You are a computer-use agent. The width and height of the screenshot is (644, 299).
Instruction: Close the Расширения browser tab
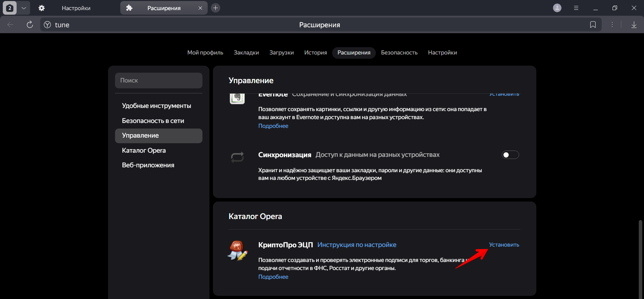coord(200,8)
